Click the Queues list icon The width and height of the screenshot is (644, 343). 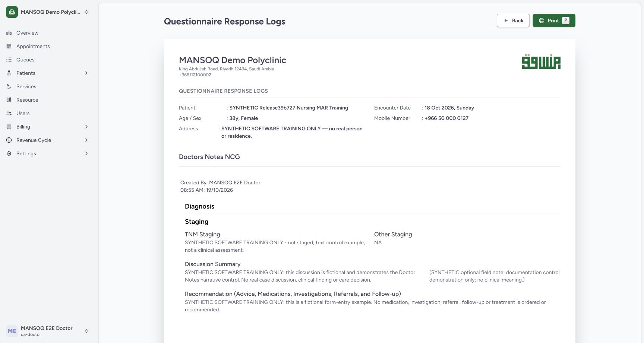pyautogui.click(x=9, y=60)
